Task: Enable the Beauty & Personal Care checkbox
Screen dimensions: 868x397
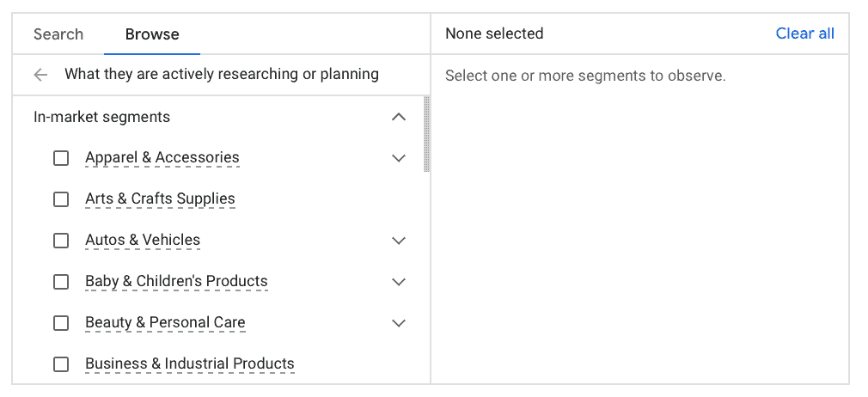Action: click(61, 323)
